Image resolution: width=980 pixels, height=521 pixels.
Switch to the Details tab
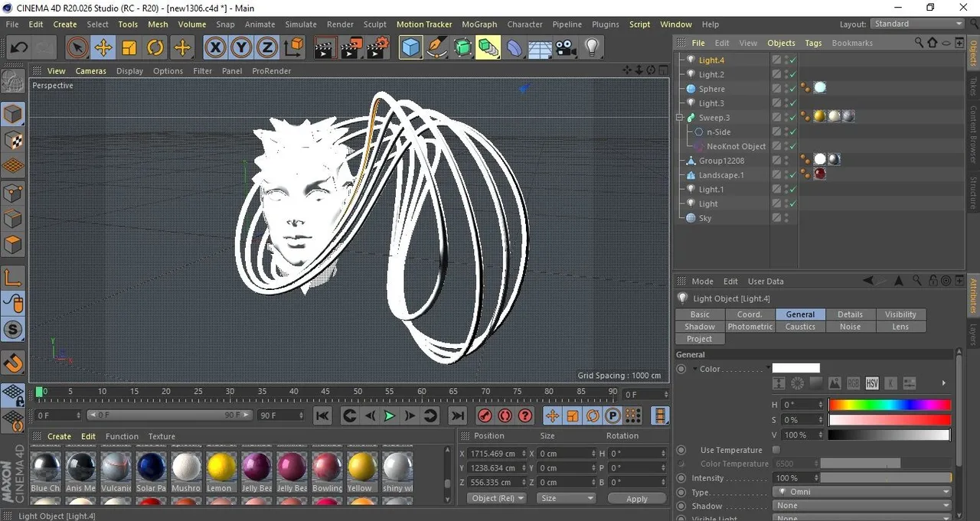click(x=850, y=314)
